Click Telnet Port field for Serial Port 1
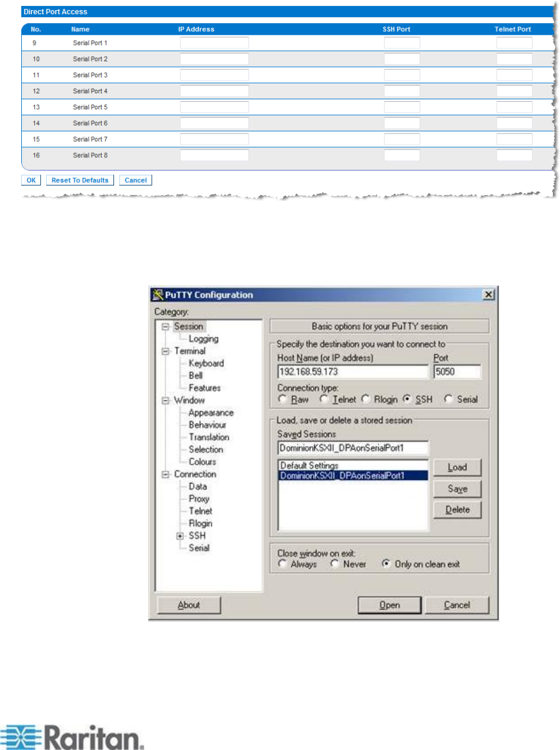The height and width of the screenshot is (750, 560). [515, 43]
